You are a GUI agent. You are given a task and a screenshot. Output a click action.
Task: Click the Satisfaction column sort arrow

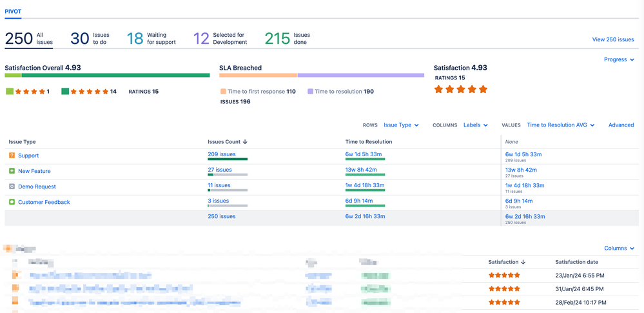click(x=523, y=262)
